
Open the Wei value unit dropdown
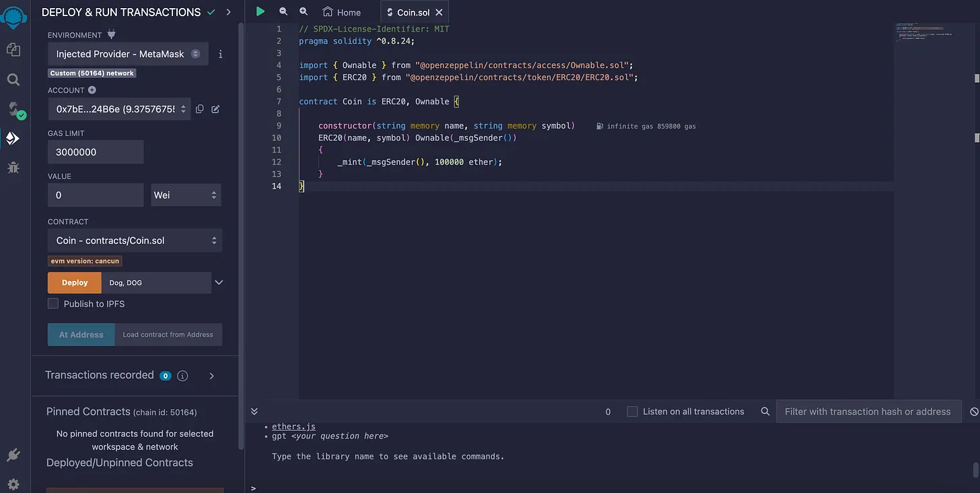click(x=186, y=195)
